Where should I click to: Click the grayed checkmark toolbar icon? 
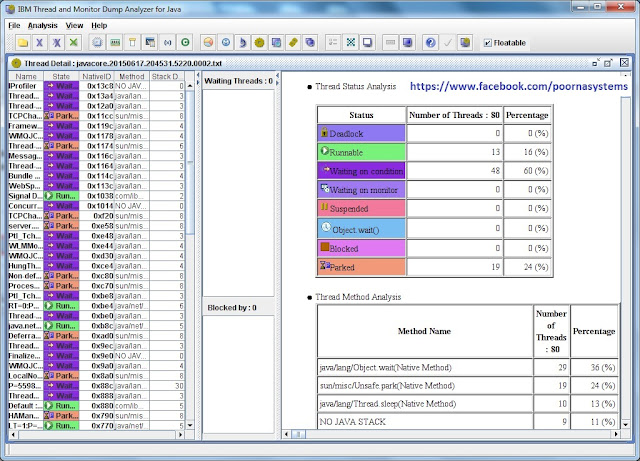pos(447,42)
